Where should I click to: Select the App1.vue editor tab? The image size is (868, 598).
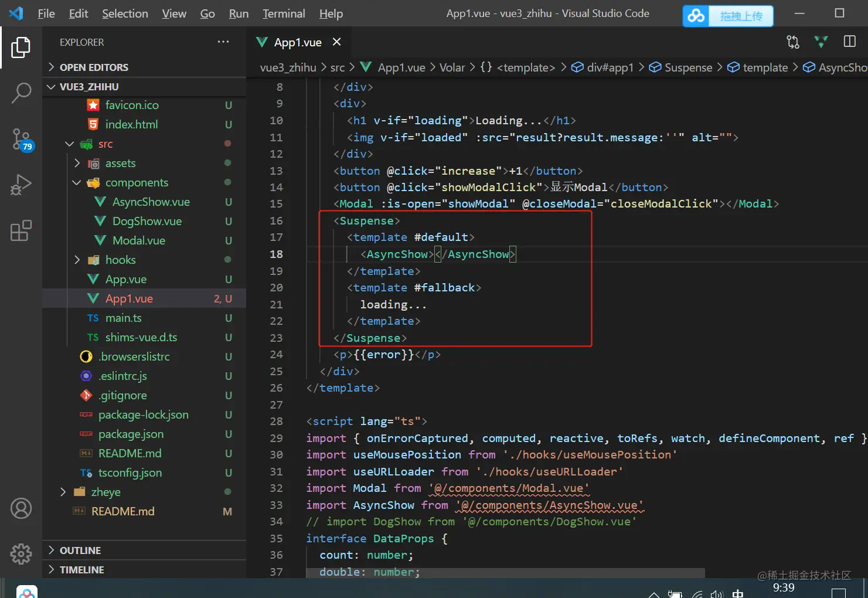point(298,42)
